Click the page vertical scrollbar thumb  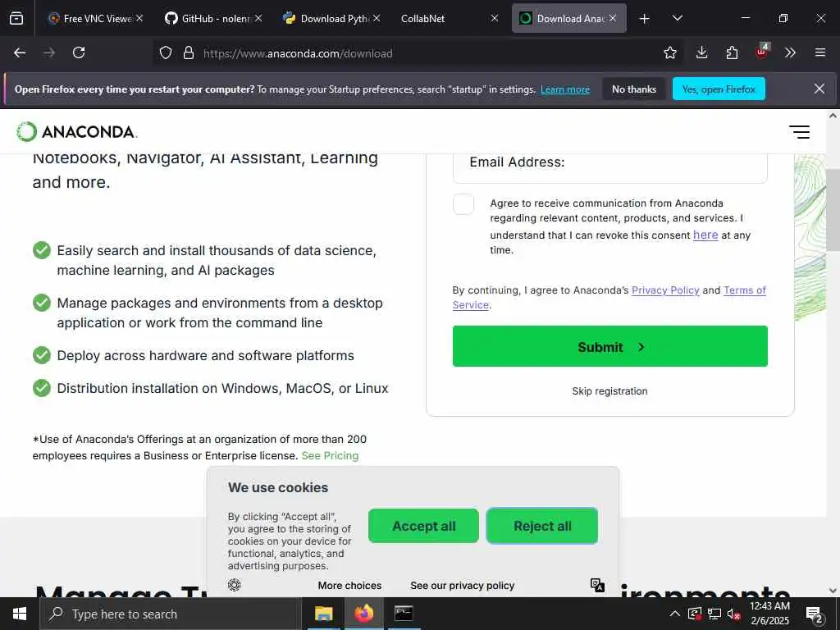[833, 210]
